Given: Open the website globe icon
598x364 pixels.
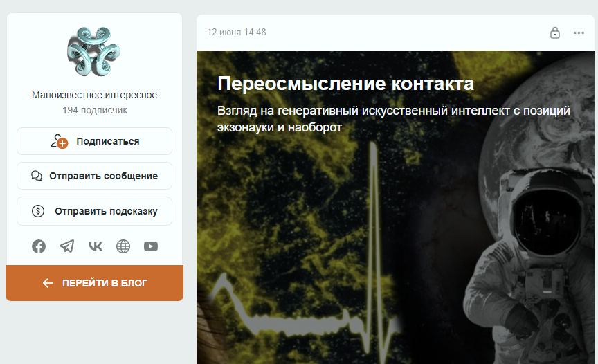Looking at the screenshot, I should pyautogui.click(x=123, y=246).
